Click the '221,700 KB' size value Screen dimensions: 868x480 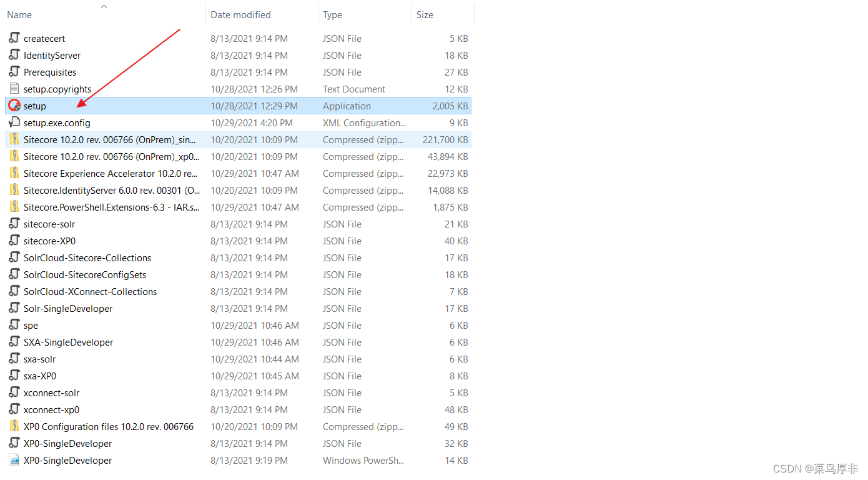pos(445,140)
